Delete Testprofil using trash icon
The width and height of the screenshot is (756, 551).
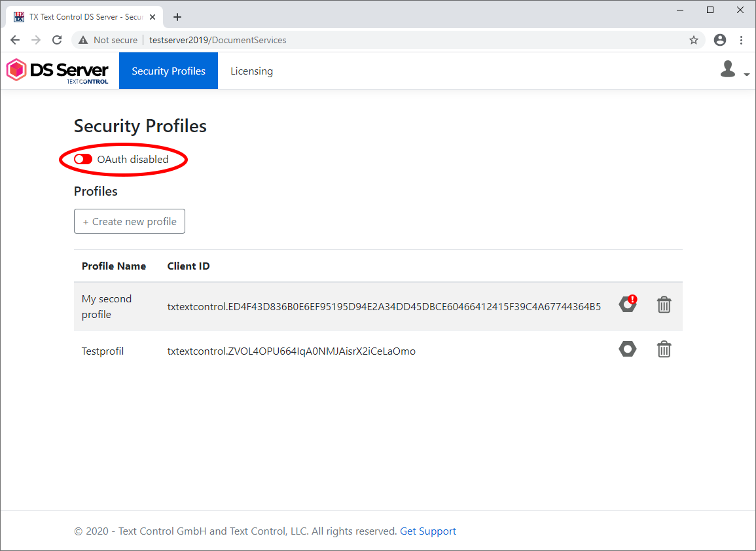pos(664,349)
